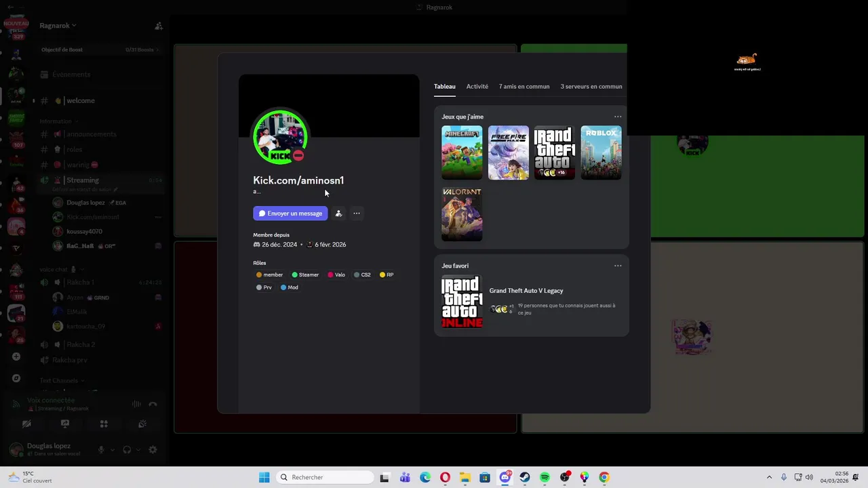Open the microphone input options chevron
The height and width of the screenshot is (488, 868).
point(113,449)
